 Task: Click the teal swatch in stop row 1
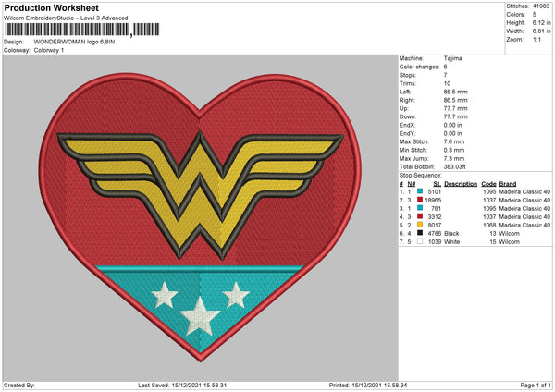420,191
